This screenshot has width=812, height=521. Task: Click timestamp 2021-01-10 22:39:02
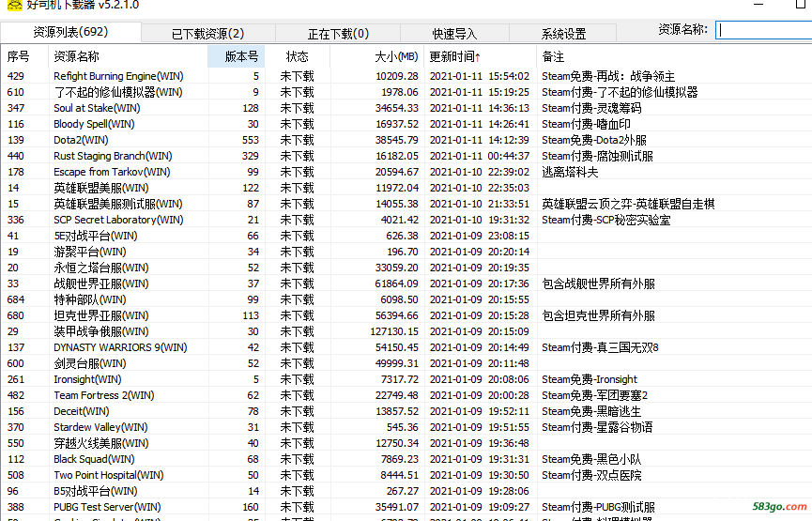click(x=480, y=172)
